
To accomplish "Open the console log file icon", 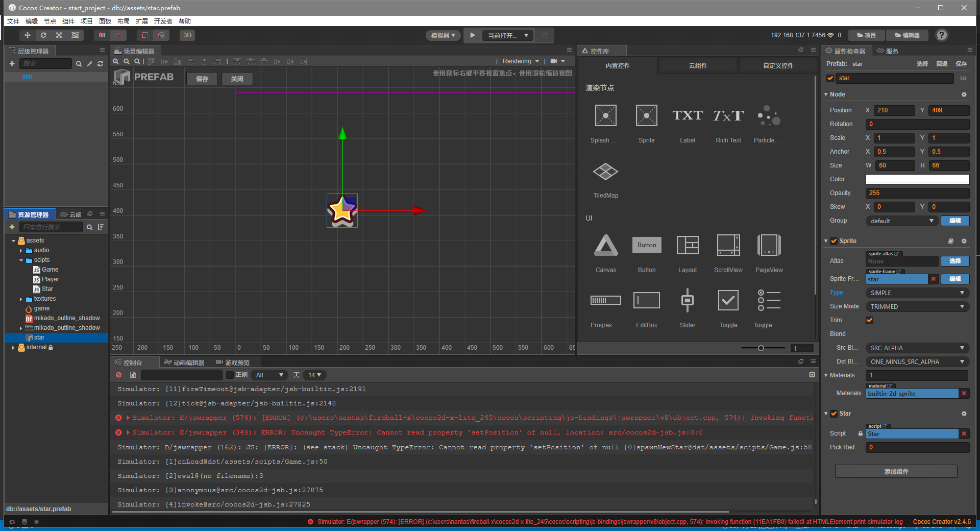I will click(133, 375).
